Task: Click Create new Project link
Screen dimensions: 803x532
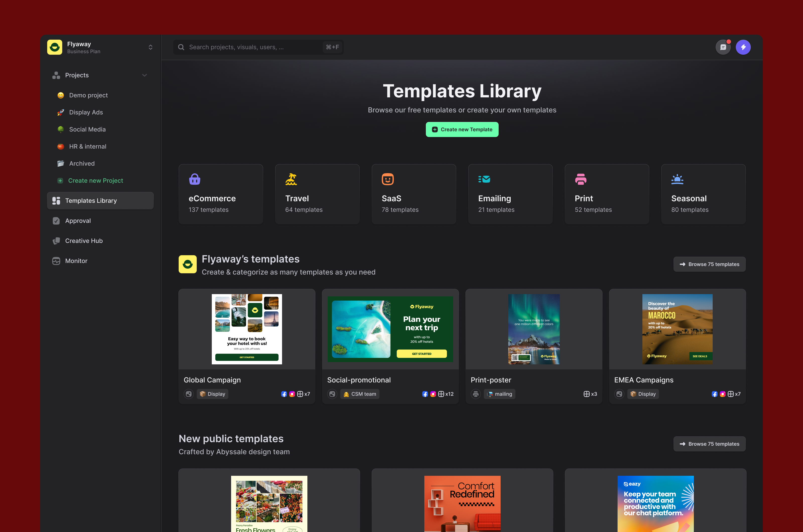Action: (x=96, y=180)
